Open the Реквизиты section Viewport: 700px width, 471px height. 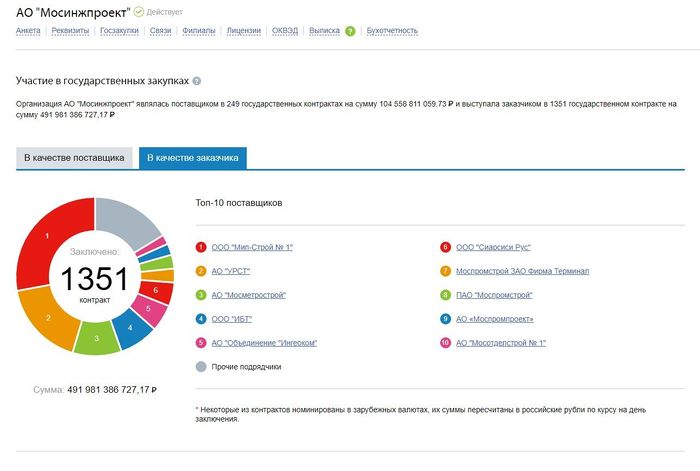[70, 31]
